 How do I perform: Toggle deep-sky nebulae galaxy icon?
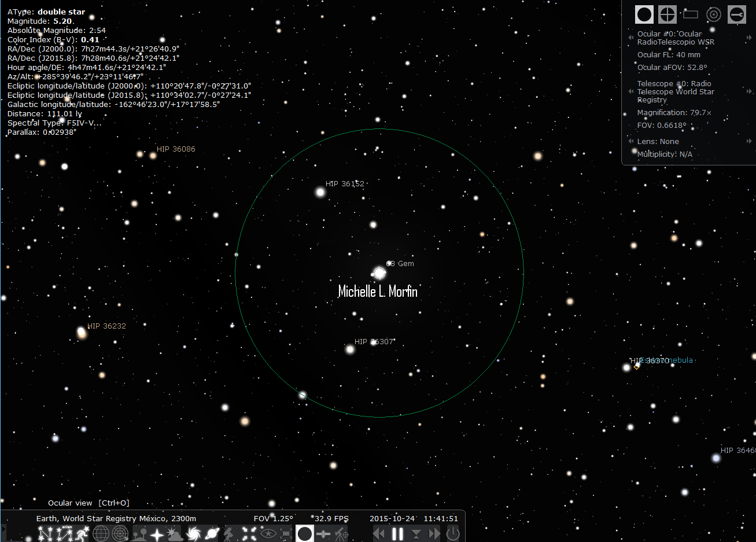click(193, 533)
